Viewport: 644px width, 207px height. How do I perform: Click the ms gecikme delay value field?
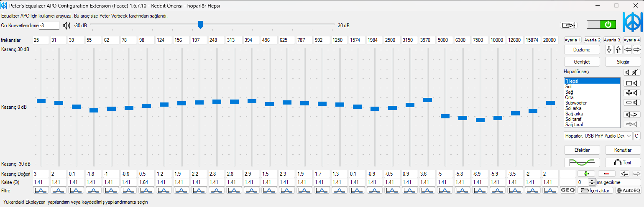583,182
